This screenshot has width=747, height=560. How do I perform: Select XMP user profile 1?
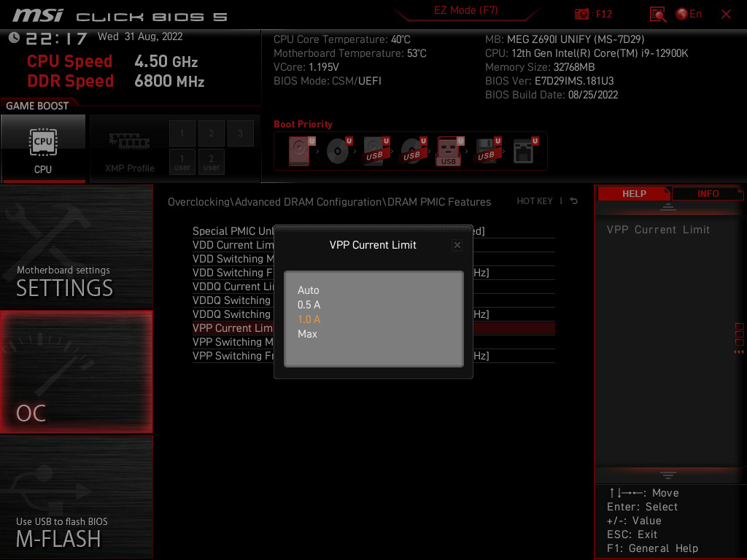[182, 162]
